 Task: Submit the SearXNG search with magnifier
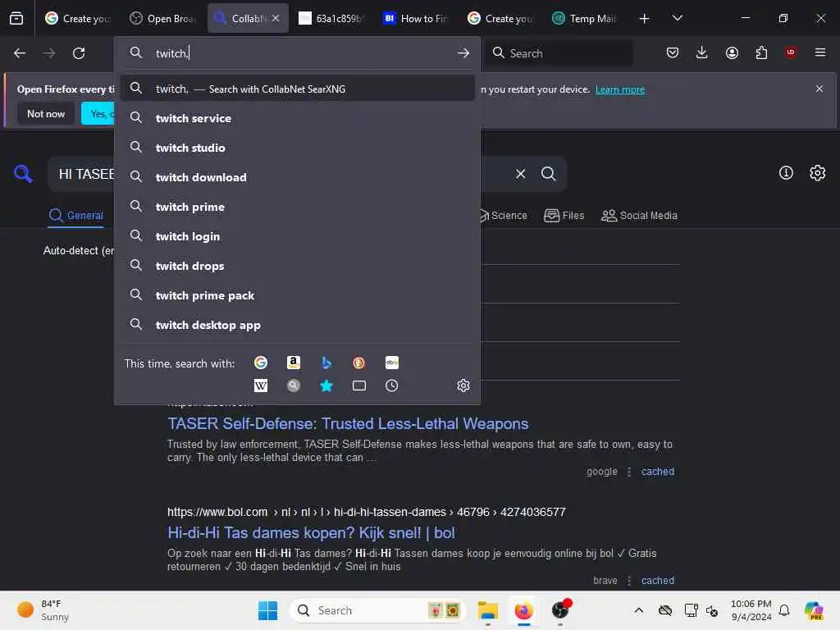(x=548, y=174)
